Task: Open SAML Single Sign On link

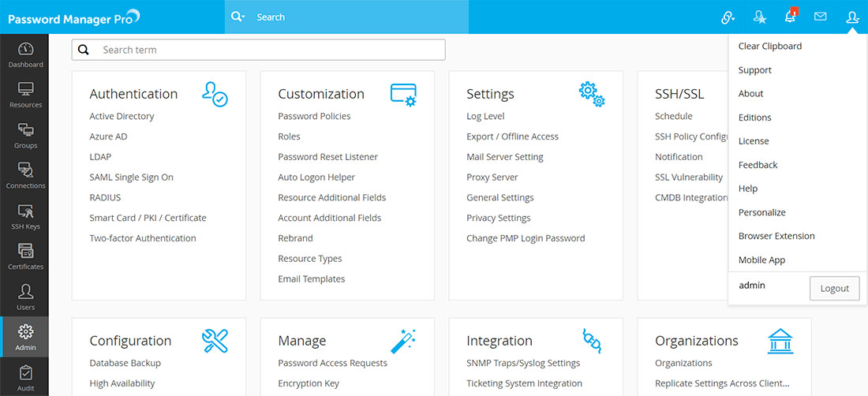Action: coord(131,177)
